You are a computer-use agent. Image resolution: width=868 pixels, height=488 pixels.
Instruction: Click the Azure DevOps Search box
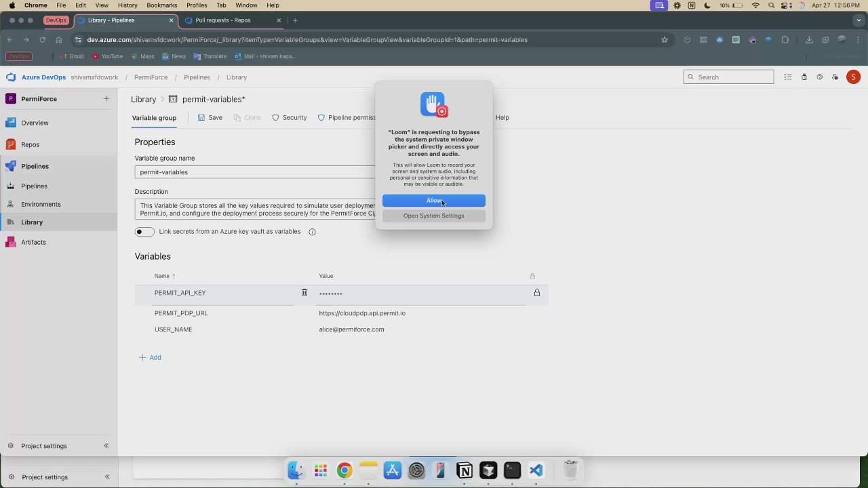pos(729,77)
